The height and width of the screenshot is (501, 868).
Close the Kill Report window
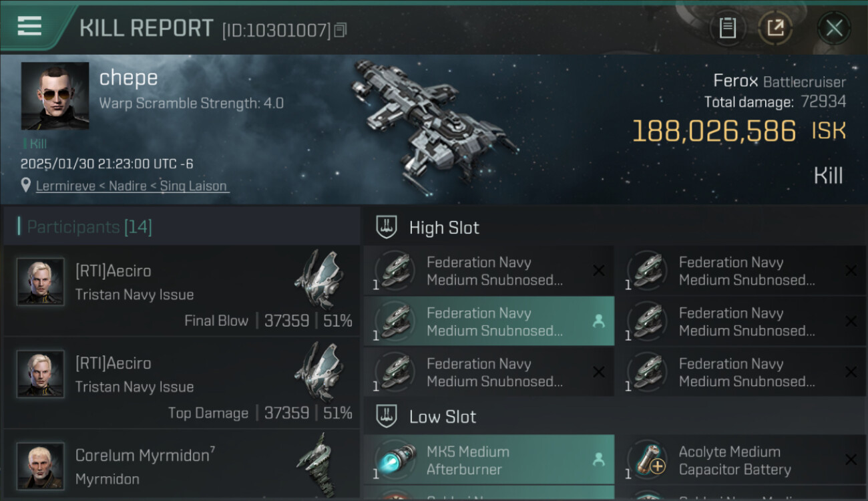pyautogui.click(x=834, y=28)
